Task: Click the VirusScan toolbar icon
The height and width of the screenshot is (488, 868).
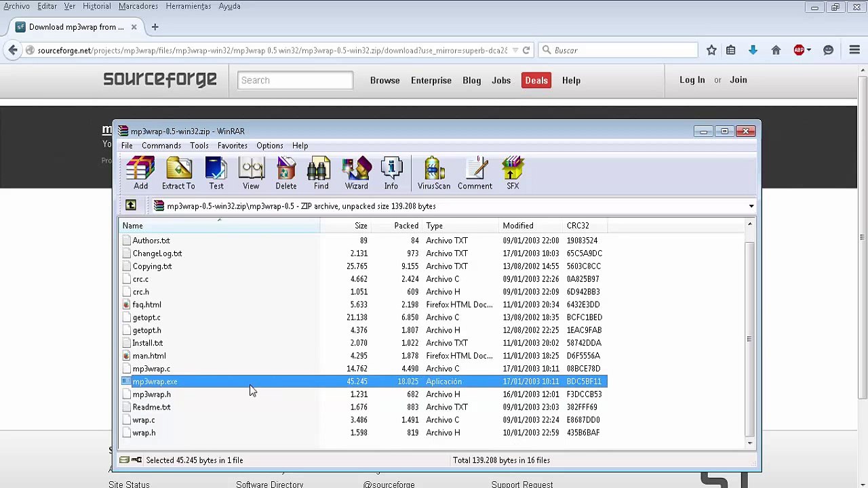Action: click(x=434, y=174)
